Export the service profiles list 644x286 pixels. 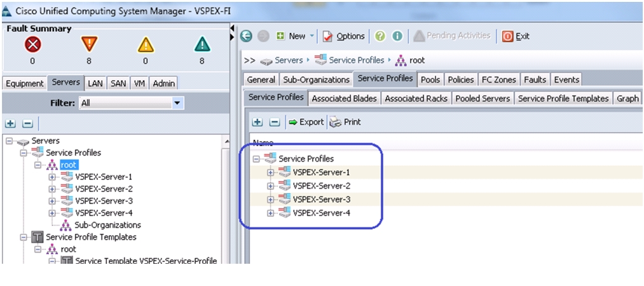pyautogui.click(x=306, y=122)
